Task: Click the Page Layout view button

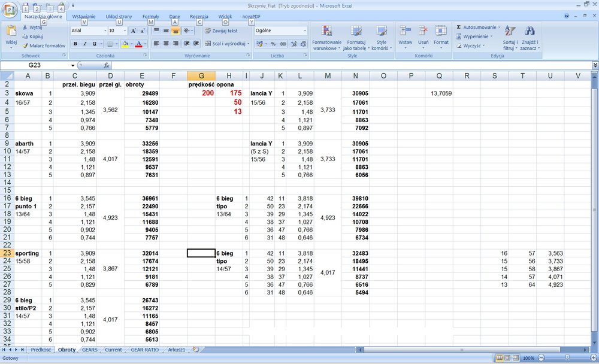Action: click(x=507, y=358)
